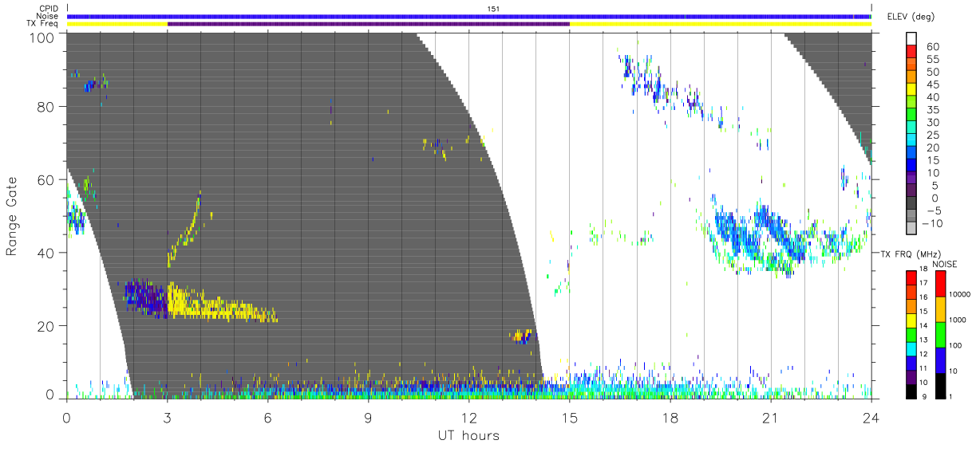Click the 1 label in NOISE legend

950,396
